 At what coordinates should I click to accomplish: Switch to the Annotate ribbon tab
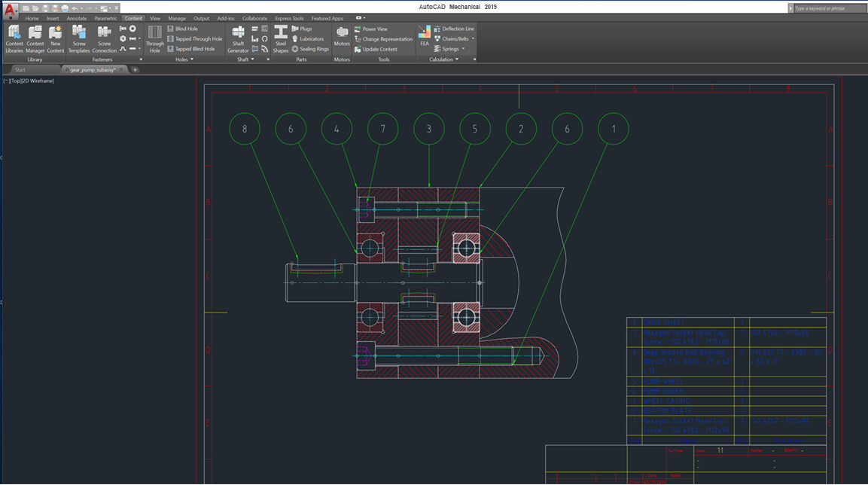click(x=77, y=18)
